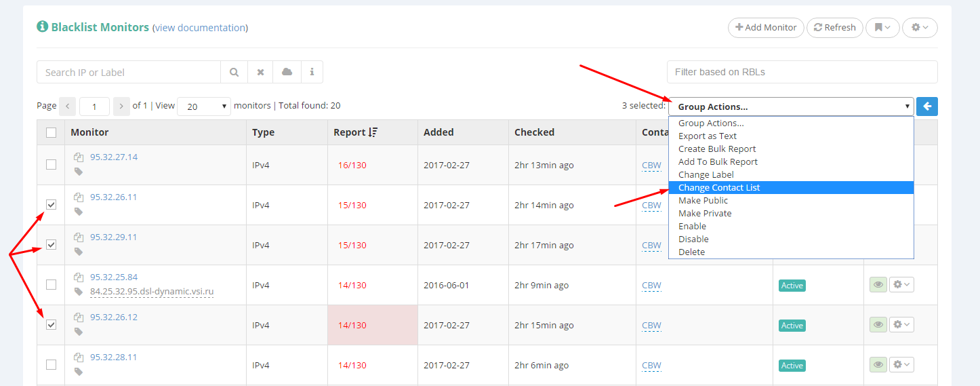Select Disable option in Group Actions
The image size is (980, 386).
(791, 239)
